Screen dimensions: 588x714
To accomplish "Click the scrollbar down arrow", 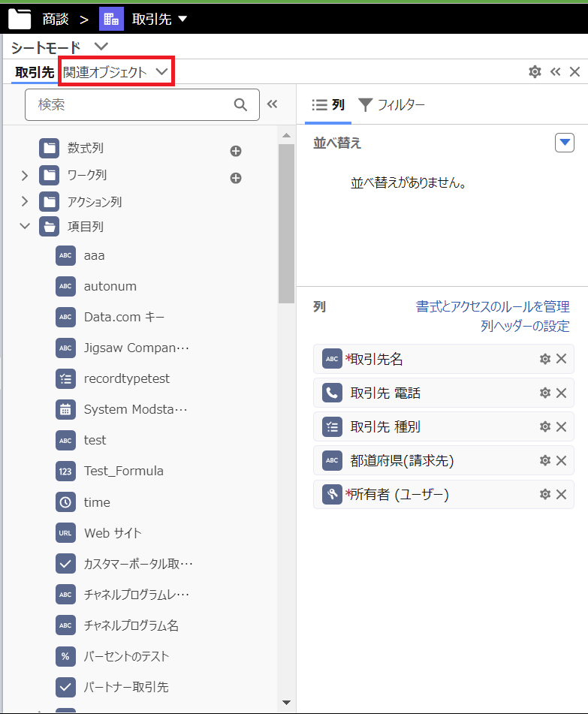I will pyautogui.click(x=286, y=703).
